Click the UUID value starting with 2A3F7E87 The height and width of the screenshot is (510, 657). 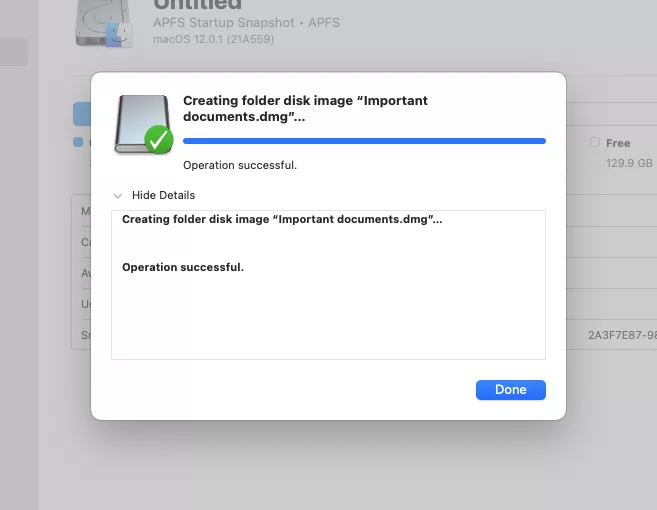(x=622, y=335)
